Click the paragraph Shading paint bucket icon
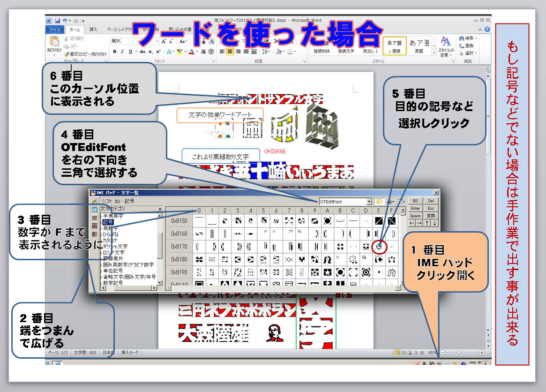This screenshot has height=392, width=546. pos(278,52)
